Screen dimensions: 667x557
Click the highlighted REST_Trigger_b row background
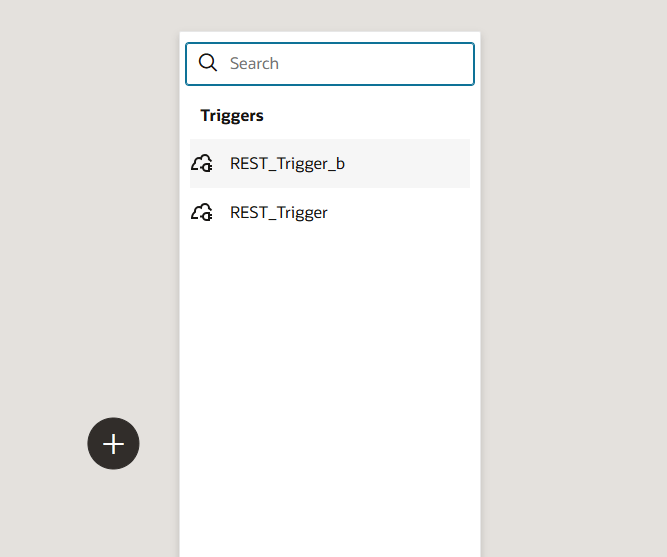pos(420,163)
